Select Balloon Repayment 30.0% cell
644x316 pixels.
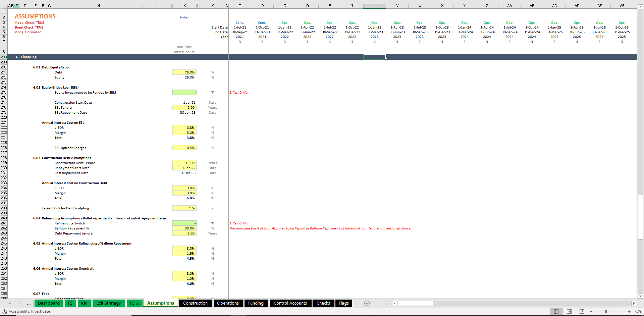(x=184, y=228)
